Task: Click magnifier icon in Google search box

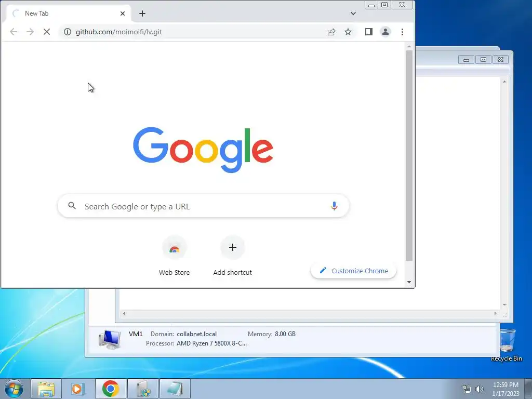Action: (72, 206)
